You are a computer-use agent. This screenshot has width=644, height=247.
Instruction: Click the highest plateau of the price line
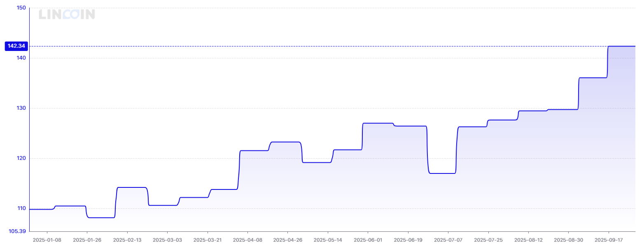point(622,46)
